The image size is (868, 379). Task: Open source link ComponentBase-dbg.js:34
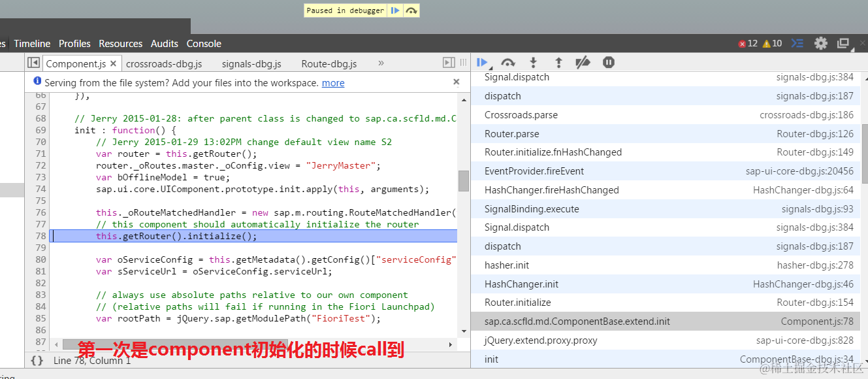(797, 359)
